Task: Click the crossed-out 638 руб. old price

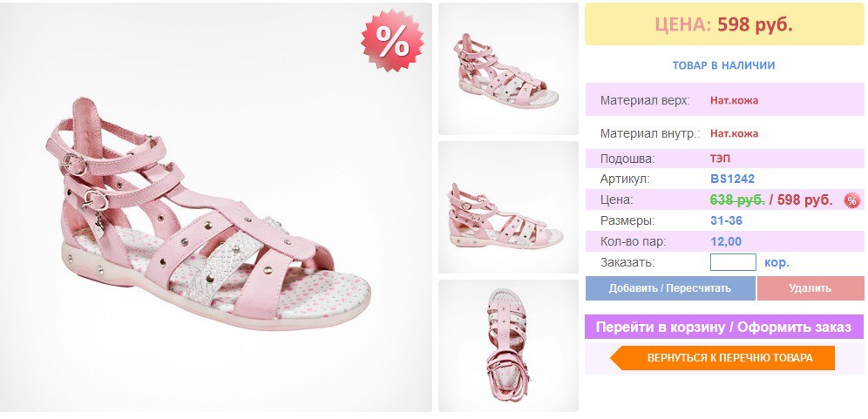Action: 736,199
